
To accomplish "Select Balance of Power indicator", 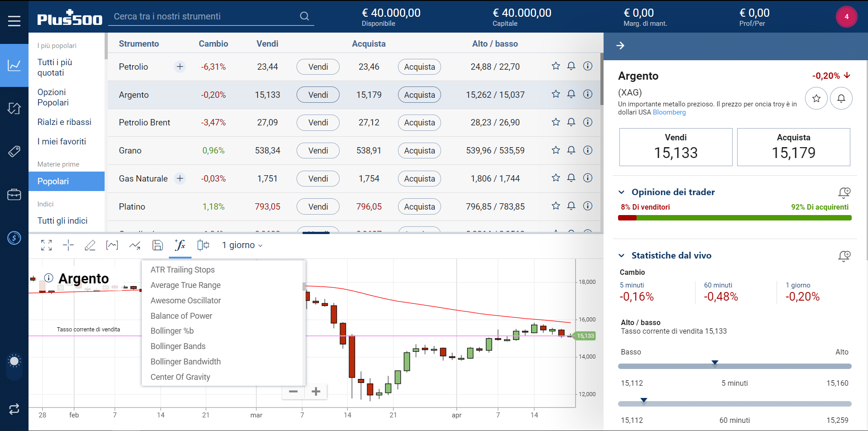I will click(181, 316).
